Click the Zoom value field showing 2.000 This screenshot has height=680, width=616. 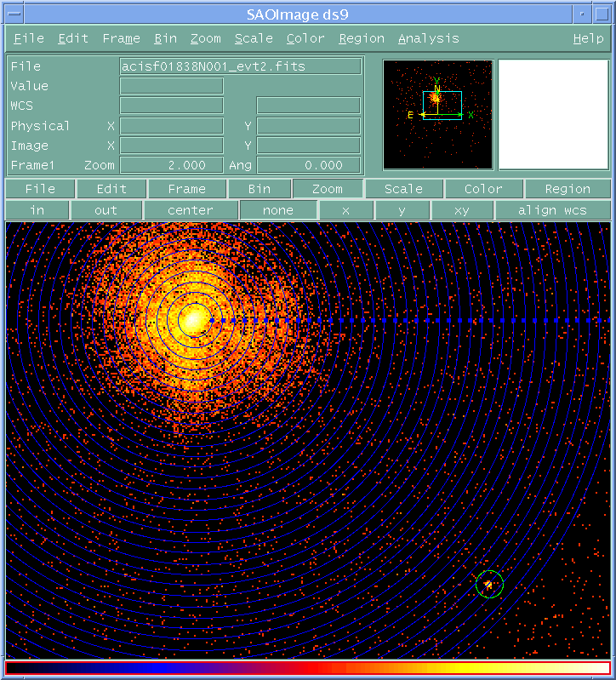172,165
